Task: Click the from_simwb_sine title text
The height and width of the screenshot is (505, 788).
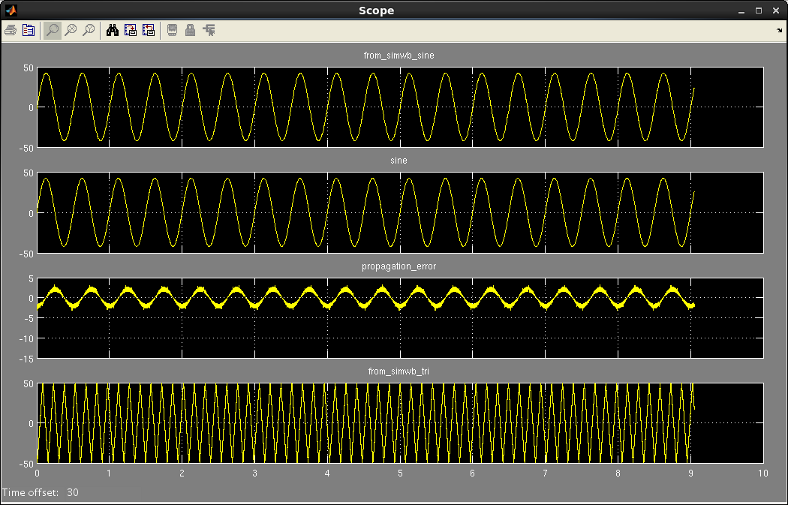Action: tap(399, 56)
